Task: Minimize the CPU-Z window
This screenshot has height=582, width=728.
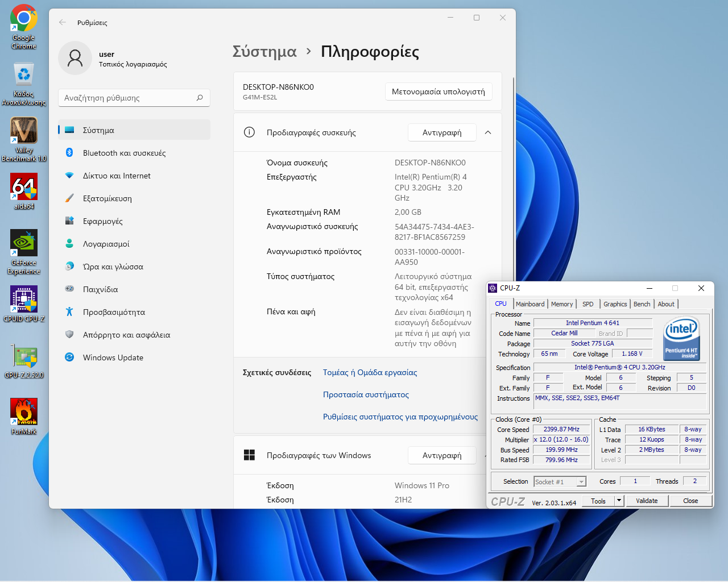Action: (x=649, y=288)
